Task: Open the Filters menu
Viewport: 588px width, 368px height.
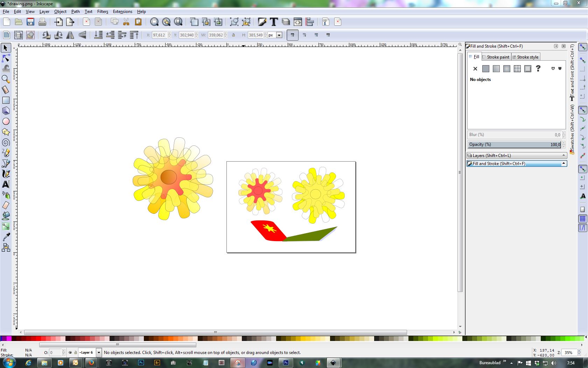Action: (x=103, y=12)
